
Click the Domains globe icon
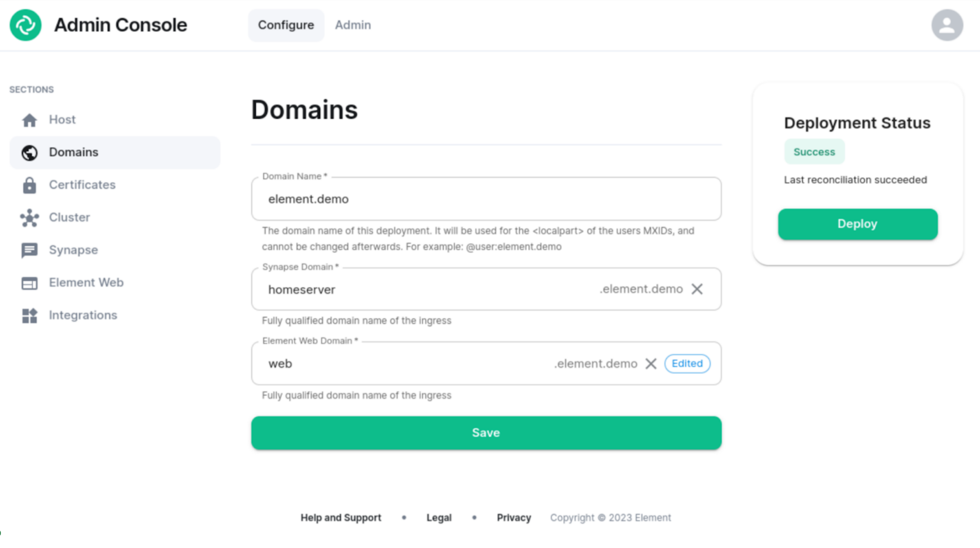click(x=29, y=152)
